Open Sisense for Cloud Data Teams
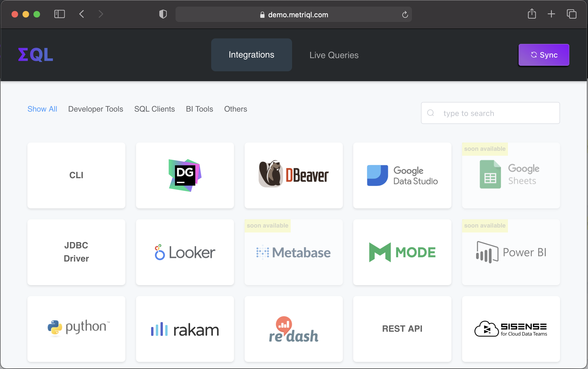The height and width of the screenshot is (369, 588). [x=511, y=328]
